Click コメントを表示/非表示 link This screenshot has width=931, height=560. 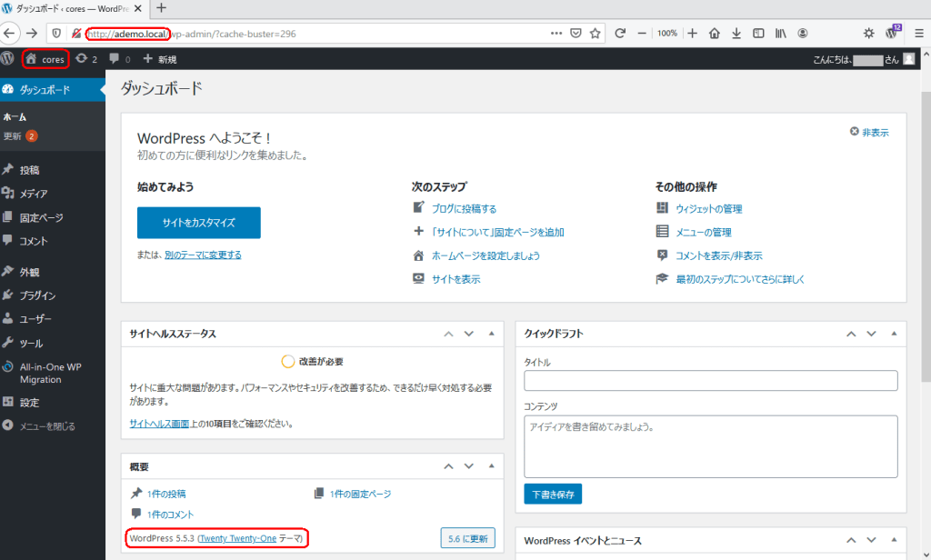719,256
